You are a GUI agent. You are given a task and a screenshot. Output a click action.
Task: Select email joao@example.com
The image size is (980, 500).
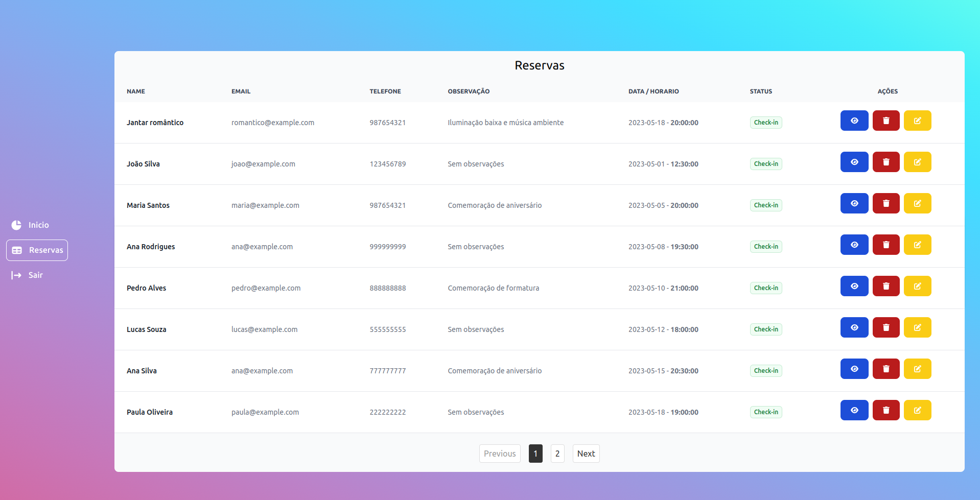coord(263,164)
